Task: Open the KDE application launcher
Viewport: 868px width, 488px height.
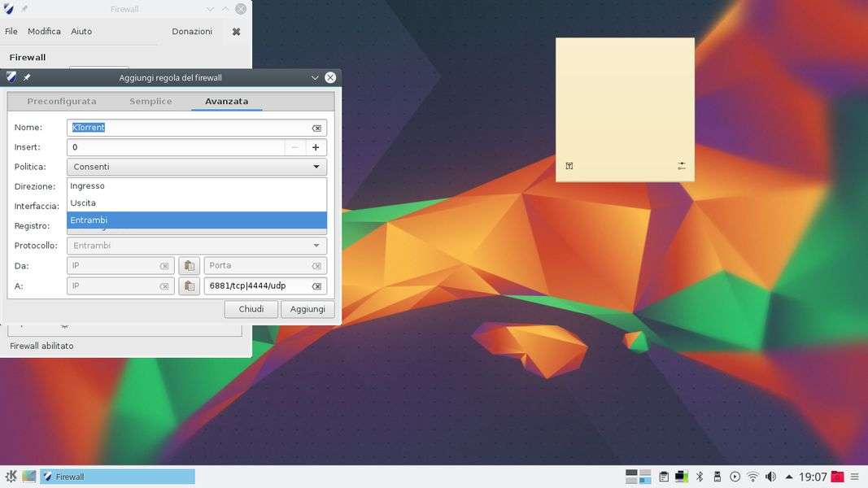Action: tap(11, 477)
